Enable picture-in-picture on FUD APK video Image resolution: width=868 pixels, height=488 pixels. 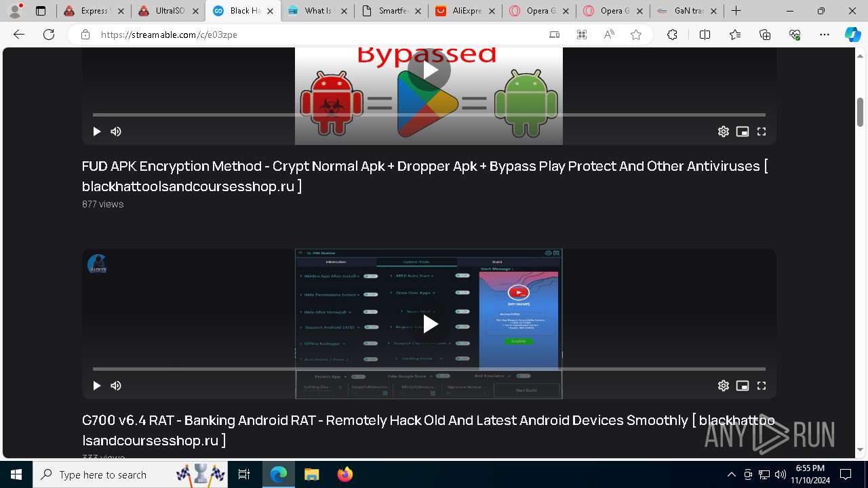743,131
